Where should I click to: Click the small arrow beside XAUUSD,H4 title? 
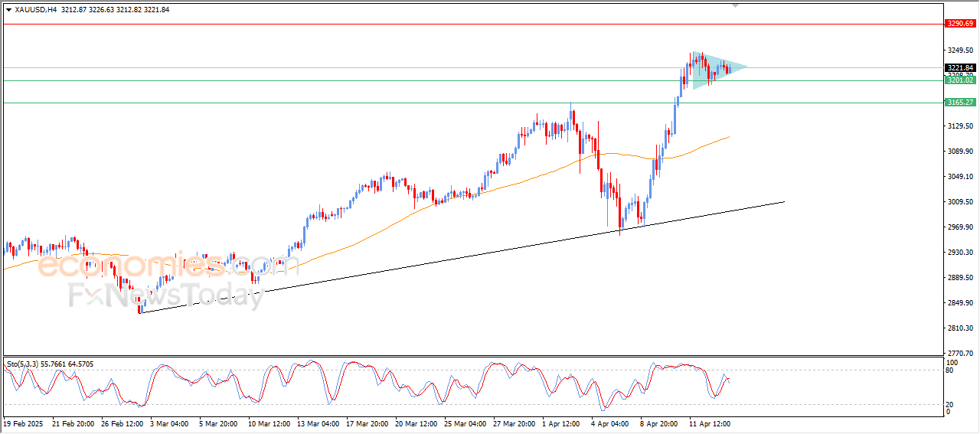point(8,10)
